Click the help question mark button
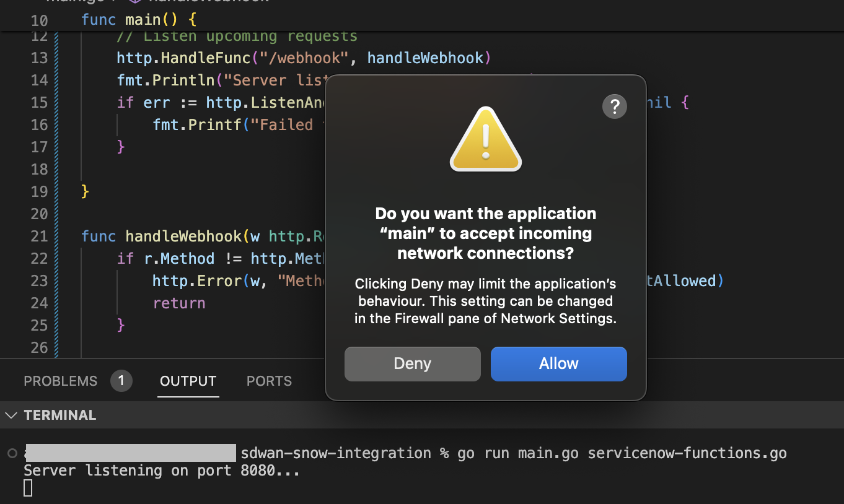Screen dimensions: 844x504 tap(613, 107)
